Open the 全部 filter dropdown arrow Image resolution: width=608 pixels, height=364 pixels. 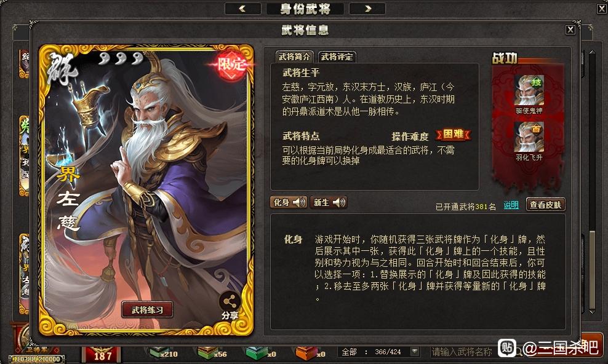pyautogui.click(x=415, y=352)
